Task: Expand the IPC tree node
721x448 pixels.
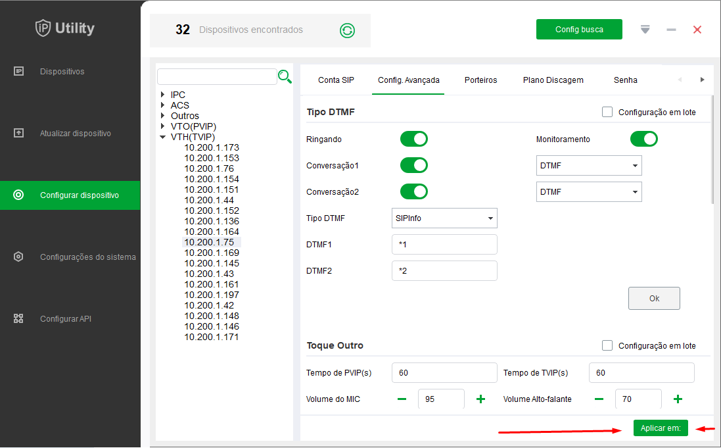Action: (x=163, y=94)
